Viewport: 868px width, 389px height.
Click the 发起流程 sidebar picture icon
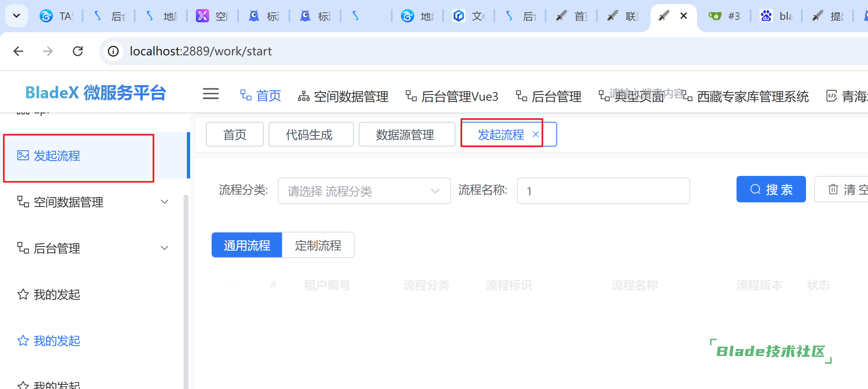point(23,156)
